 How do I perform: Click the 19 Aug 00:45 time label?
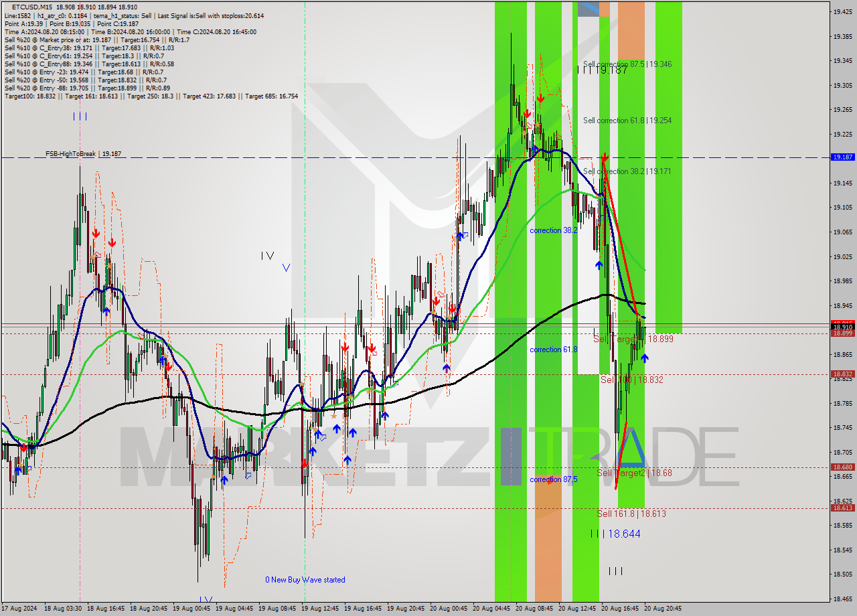(191, 609)
